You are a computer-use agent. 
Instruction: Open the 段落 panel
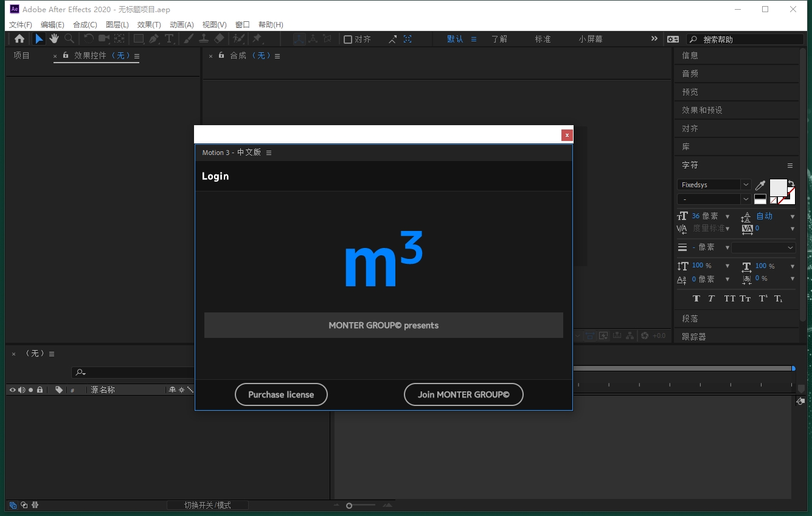coord(690,318)
